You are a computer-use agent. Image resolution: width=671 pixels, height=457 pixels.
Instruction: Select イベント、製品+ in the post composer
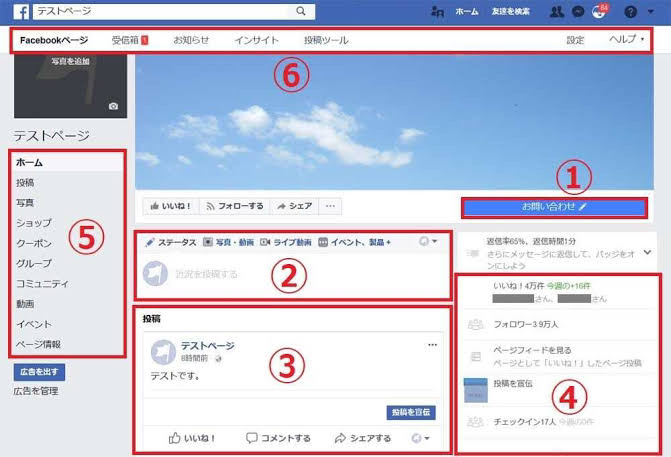(x=355, y=242)
